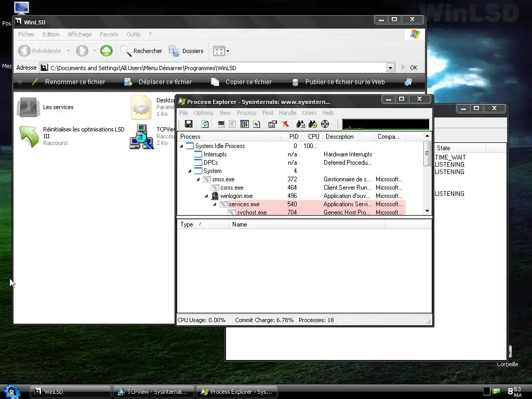532x399 pixels.
Task: Click the second binoculars find icon
Action: tap(312, 124)
